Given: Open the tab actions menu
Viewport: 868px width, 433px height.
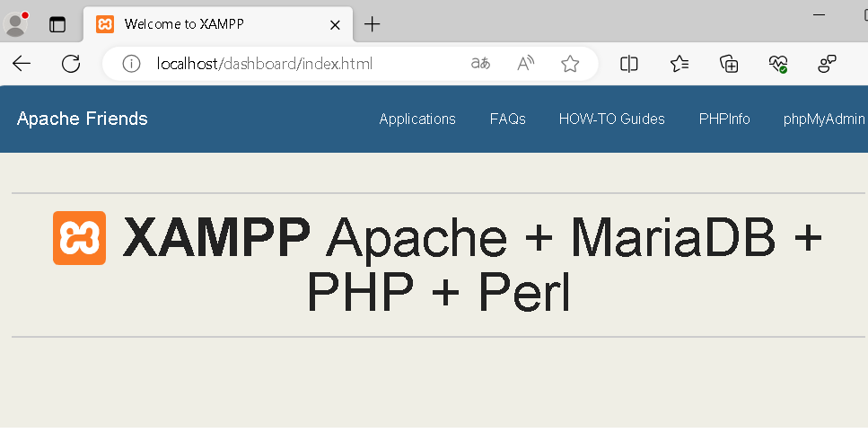Looking at the screenshot, I should point(57,24).
